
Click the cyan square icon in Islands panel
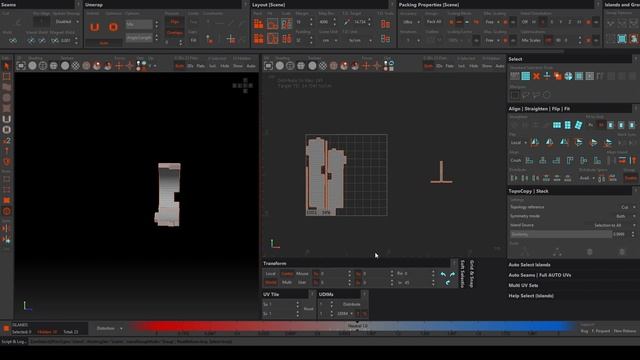[622, 39]
